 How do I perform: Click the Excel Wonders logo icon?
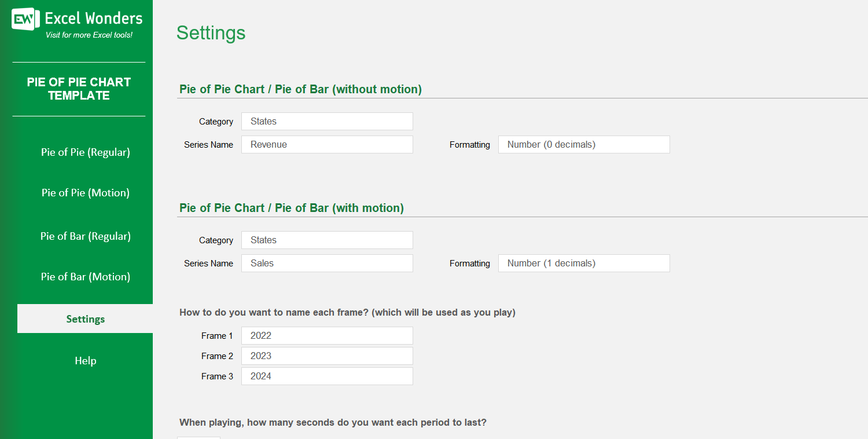[x=25, y=19]
